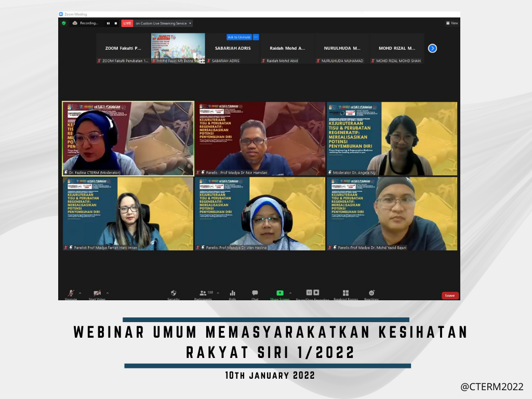Click the green Share Screen icon
Screen dimensions: 532x399
[280, 294]
